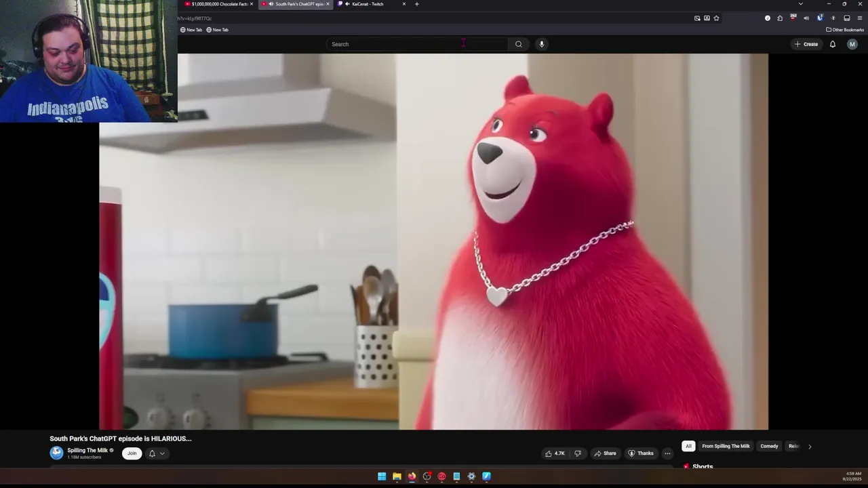Open the Spilling The Milk channel name link
The width and height of the screenshot is (868, 488).
[x=87, y=450]
